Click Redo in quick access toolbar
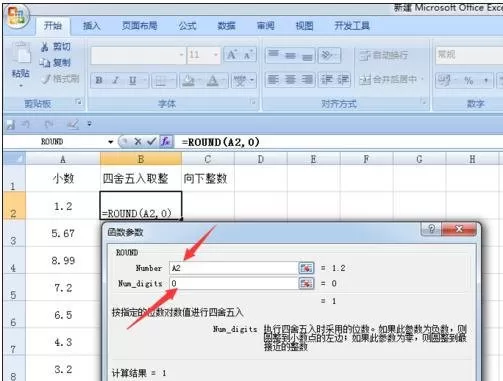Viewport: 503px width, 381px height. click(49, 125)
